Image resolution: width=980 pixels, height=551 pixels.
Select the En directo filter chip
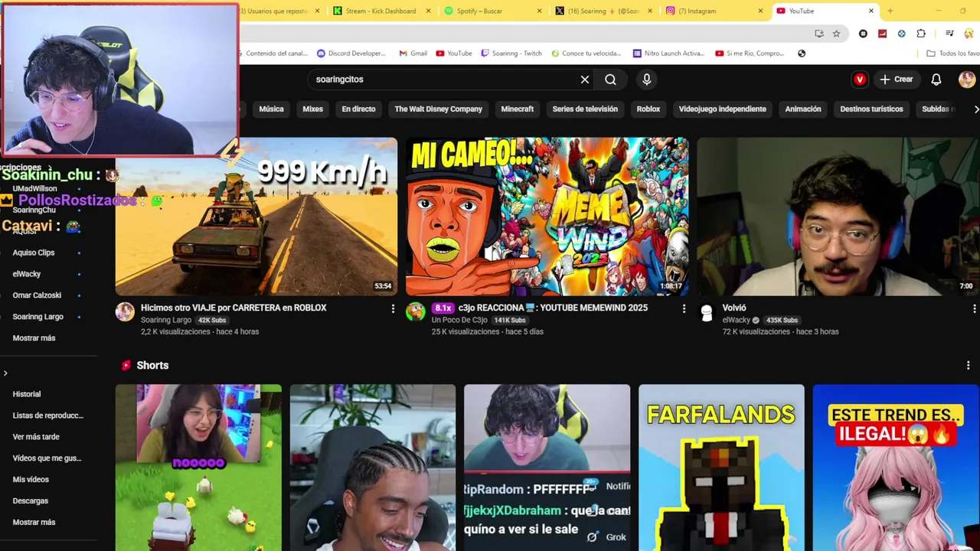[358, 109]
